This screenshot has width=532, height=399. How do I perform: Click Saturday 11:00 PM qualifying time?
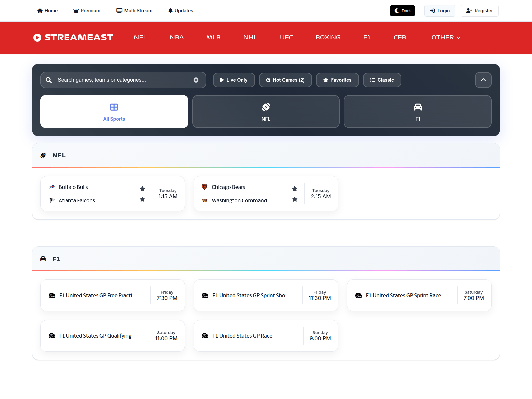pyautogui.click(x=166, y=336)
